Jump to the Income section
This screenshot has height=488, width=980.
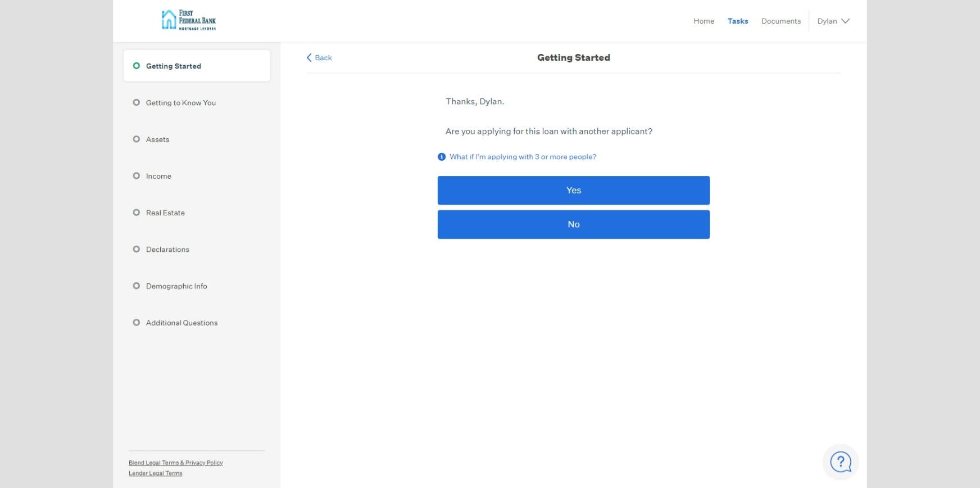pyautogui.click(x=158, y=176)
